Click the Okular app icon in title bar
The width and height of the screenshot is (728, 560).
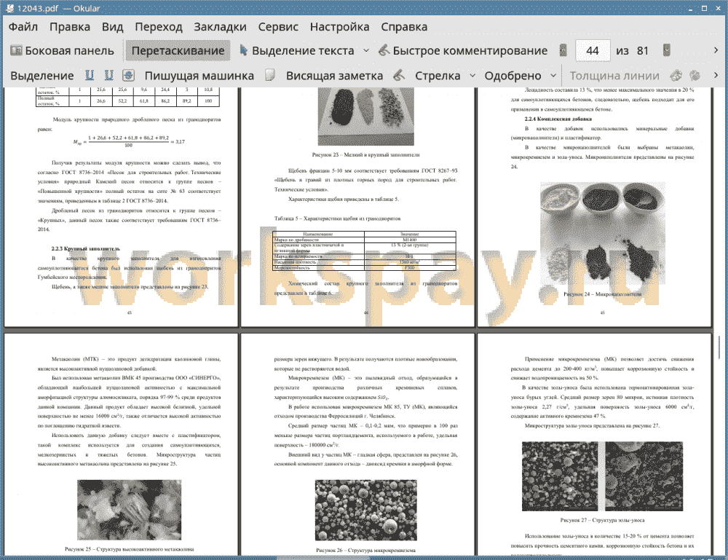pyautogui.click(x=9, y=8)
